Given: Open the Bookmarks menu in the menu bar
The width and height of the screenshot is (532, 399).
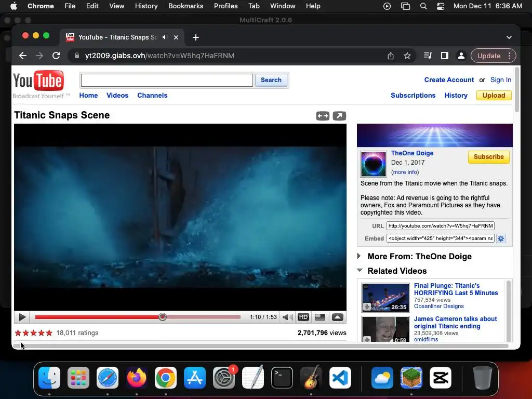Looking at the screenshot, I should 185,6.
